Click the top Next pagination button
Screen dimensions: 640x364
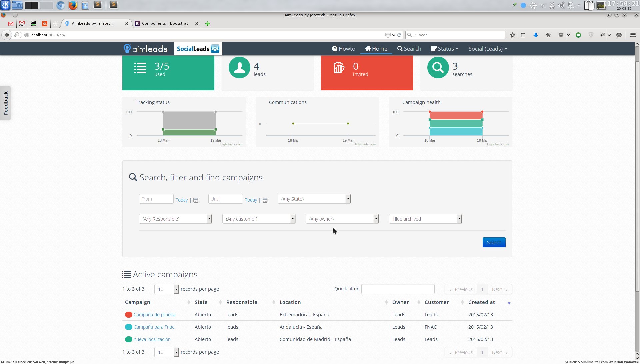(500, 289)
